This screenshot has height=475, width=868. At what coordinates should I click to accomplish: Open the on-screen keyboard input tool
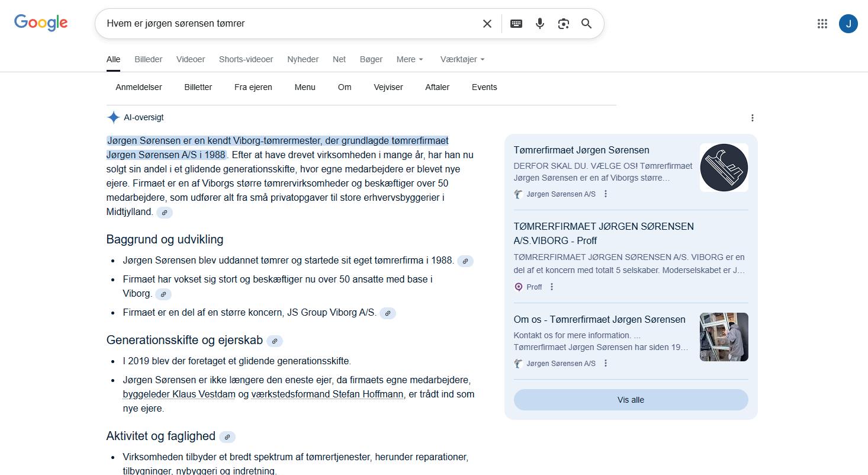click(516, 24)
